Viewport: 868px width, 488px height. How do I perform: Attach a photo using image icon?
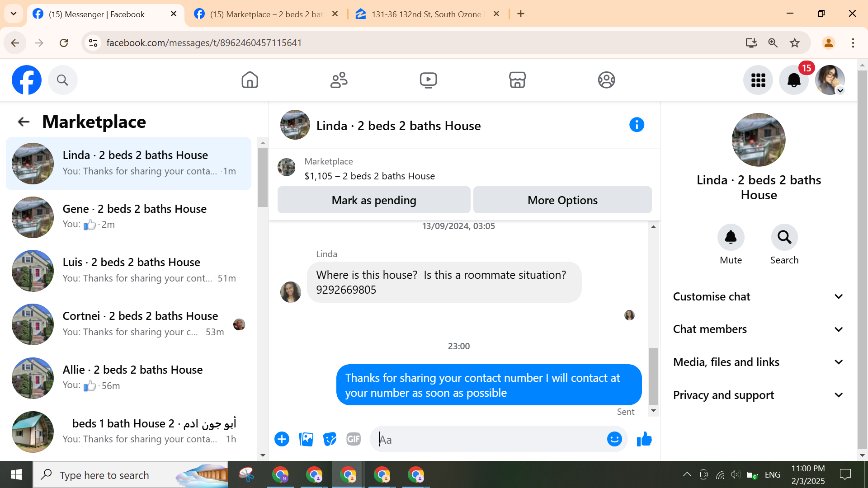click(306, 439)
